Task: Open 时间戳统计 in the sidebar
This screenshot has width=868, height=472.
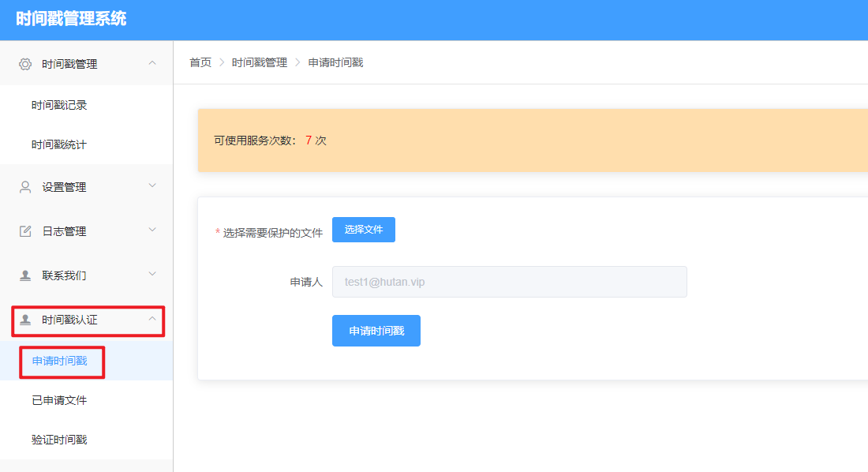Action: (x=59, y=144)
